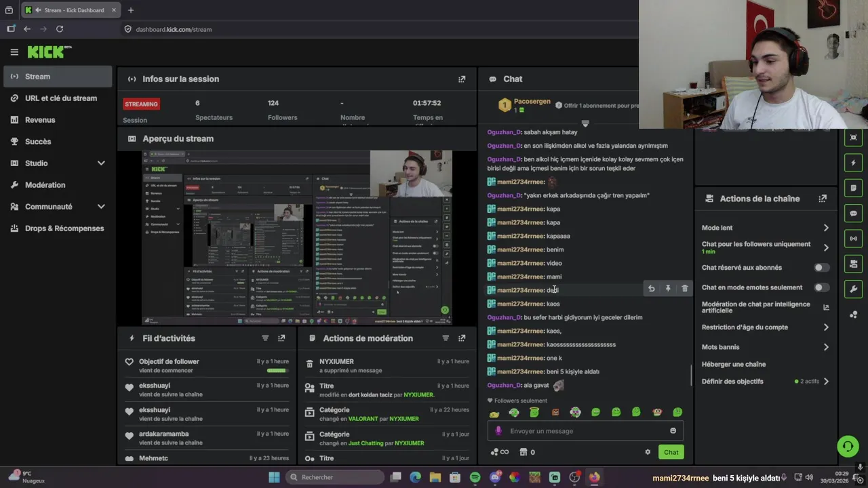Image resolution: width=868 pixels, height=488 pixels.
Task: Open chat settings gear icon
Action: (648, 452)
